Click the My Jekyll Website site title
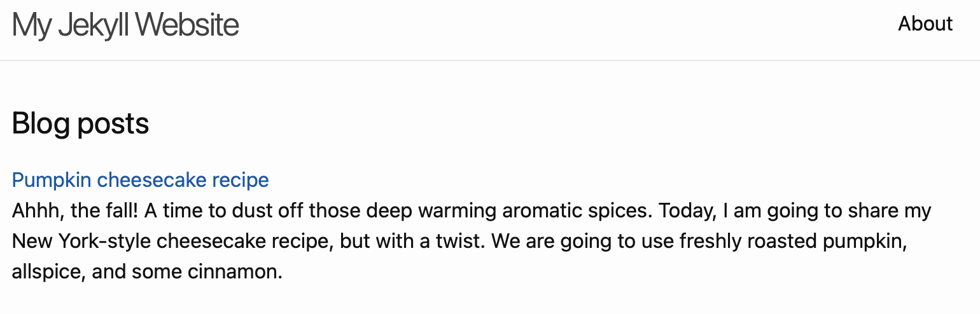This screenshot has height=314, width=980. 125,25
